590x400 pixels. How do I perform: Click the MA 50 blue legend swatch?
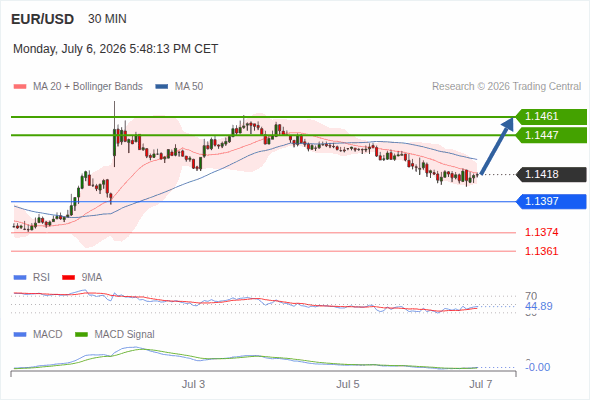pos(162,87)
